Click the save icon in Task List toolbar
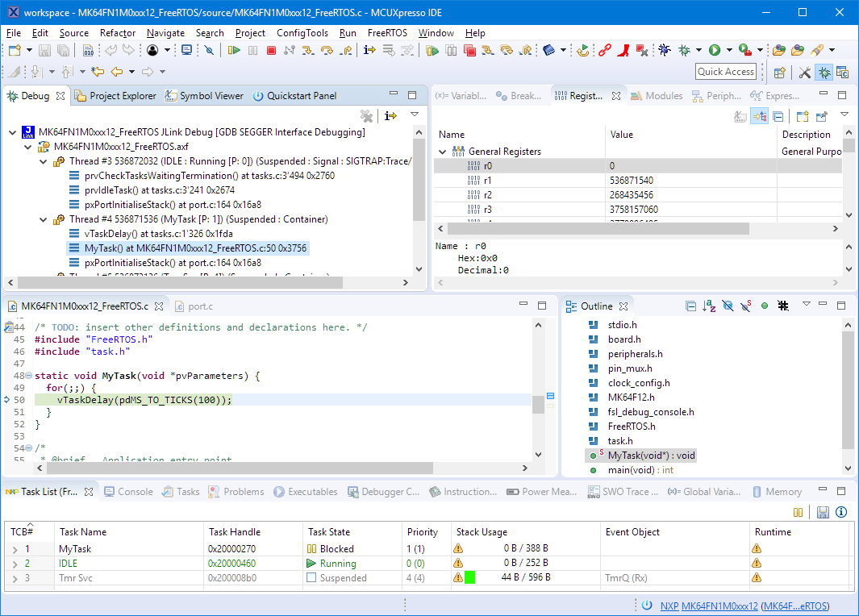 pos(823,512)
